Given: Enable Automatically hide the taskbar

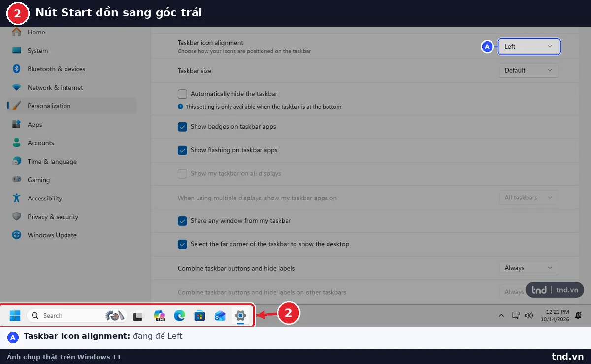Looking at the screenshot, I should 182,94.
